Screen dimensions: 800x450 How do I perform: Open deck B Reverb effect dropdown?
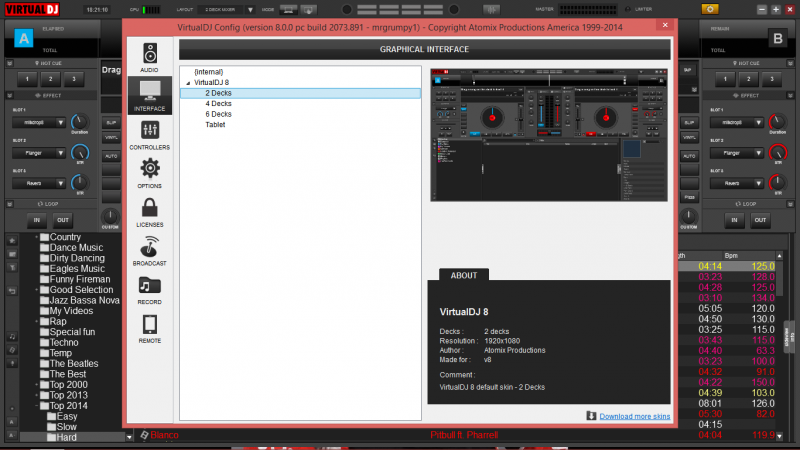(x=758, y=183)
